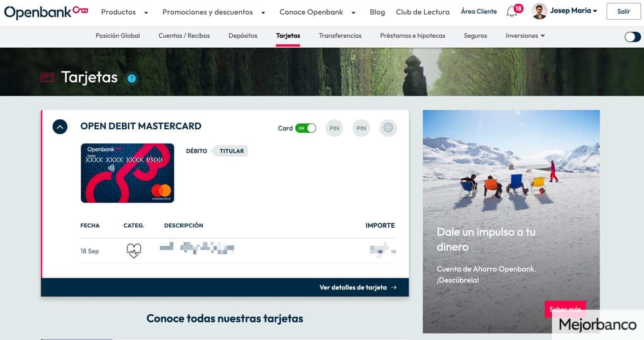Collapse the Open Debit Mastercard panel

(60, 126)
